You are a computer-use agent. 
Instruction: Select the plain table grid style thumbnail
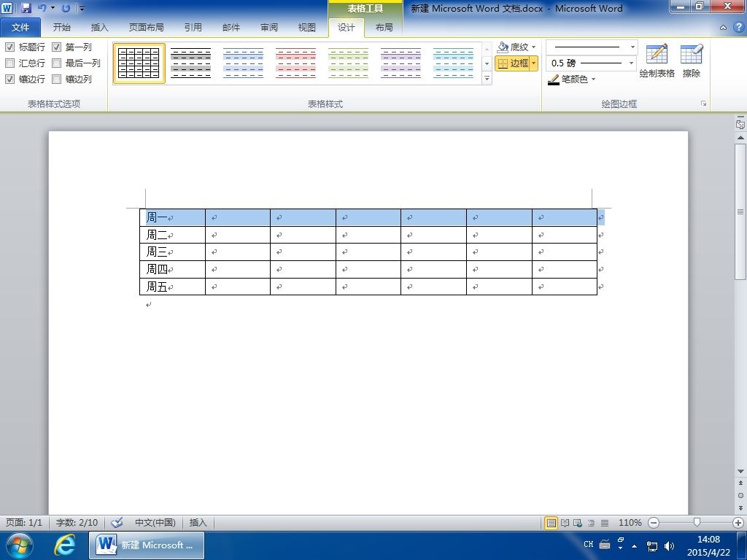coord(139,63)
